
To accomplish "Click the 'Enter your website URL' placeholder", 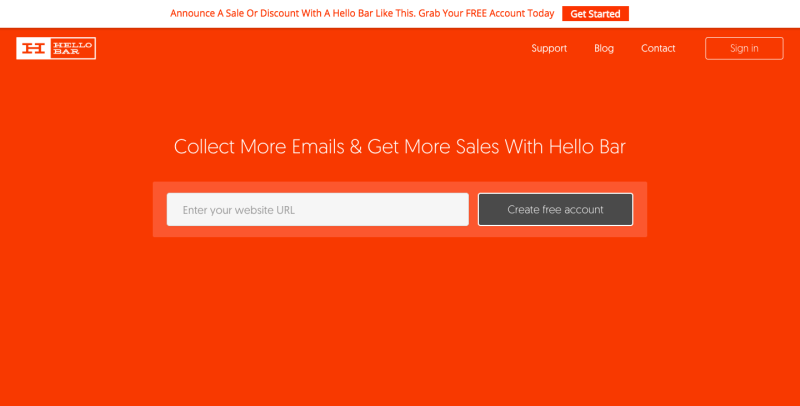I will click(x=239, y=210).
